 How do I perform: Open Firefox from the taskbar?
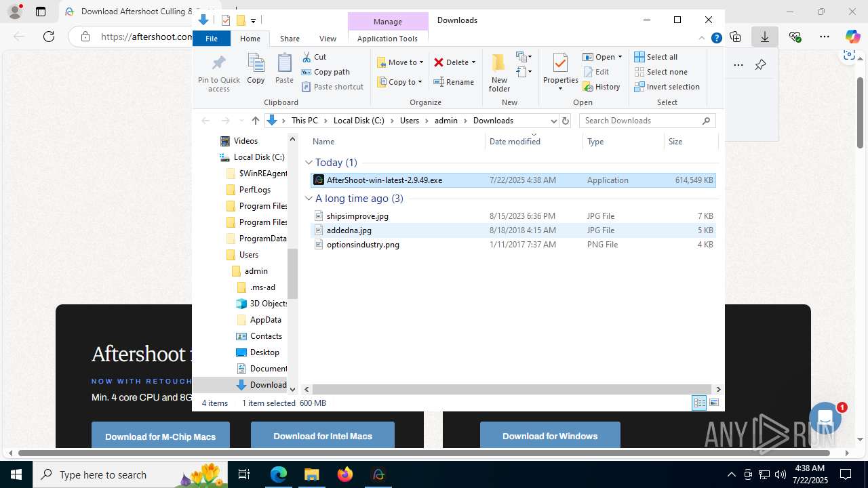(345, 474)
